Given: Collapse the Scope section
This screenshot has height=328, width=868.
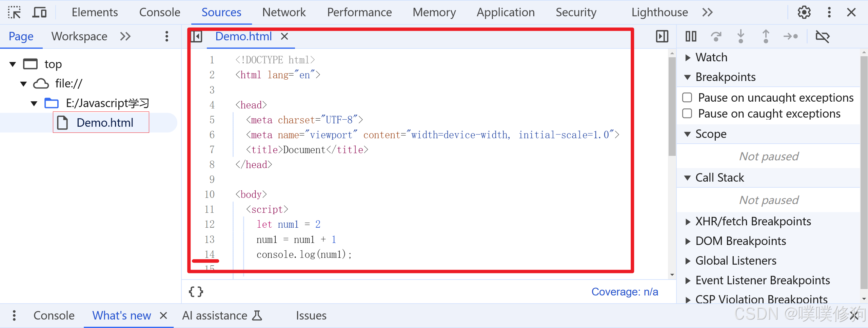Looking at the screenshot, I should [687, 134].
